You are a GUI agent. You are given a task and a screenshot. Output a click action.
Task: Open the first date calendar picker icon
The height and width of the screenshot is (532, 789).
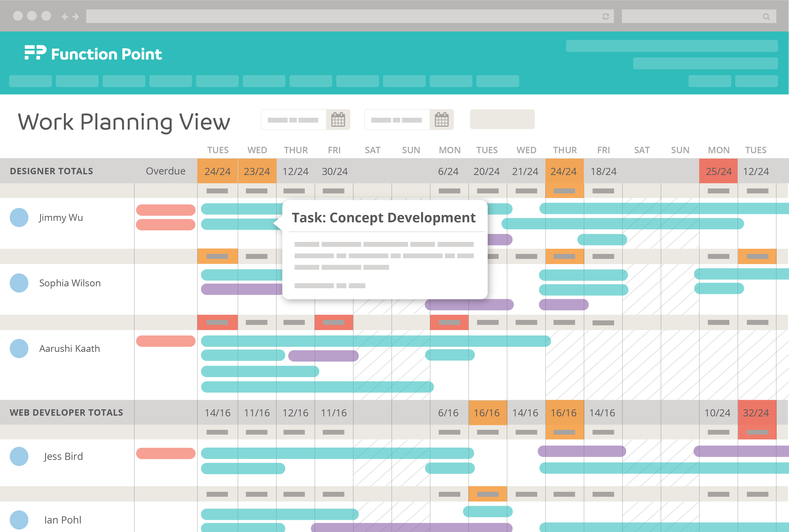coord(338,119)
